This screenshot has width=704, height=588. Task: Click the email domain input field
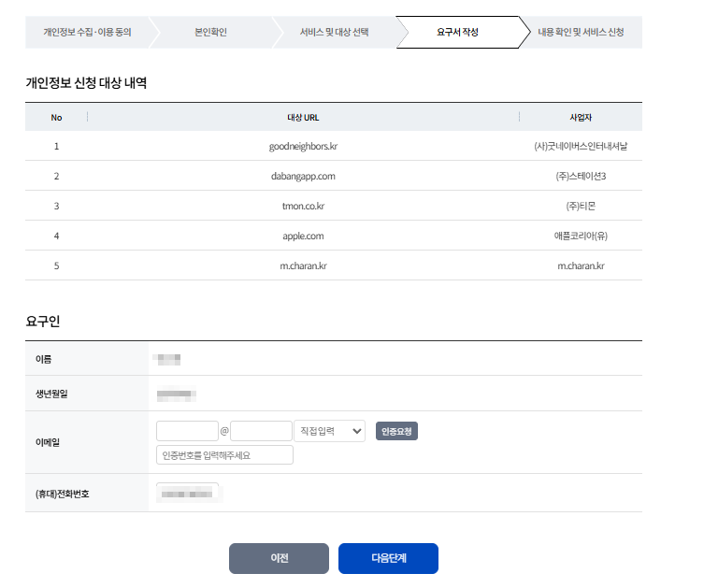pyautogui.click(x=261, y=431)
